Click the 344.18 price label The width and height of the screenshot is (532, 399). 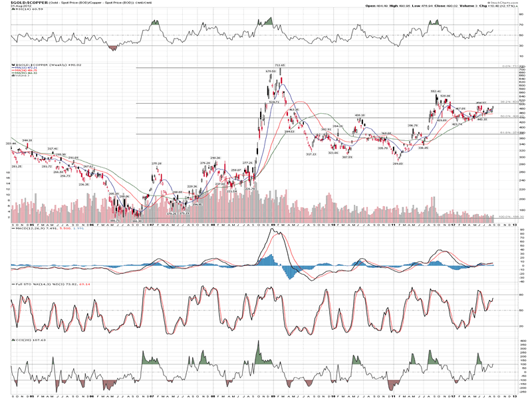pos(27,140)
